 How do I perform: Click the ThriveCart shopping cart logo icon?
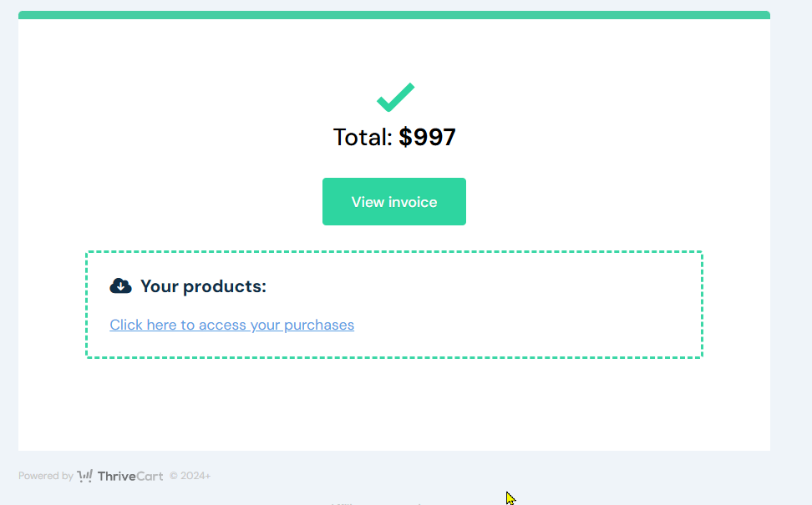tap(85, 476)
